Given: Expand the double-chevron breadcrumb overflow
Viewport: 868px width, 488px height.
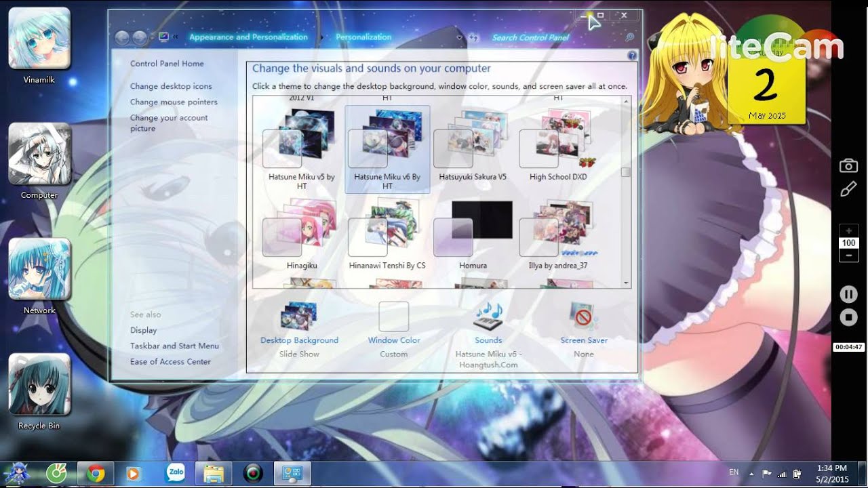Looking at the screenshot, I should [x=176, y=37].
